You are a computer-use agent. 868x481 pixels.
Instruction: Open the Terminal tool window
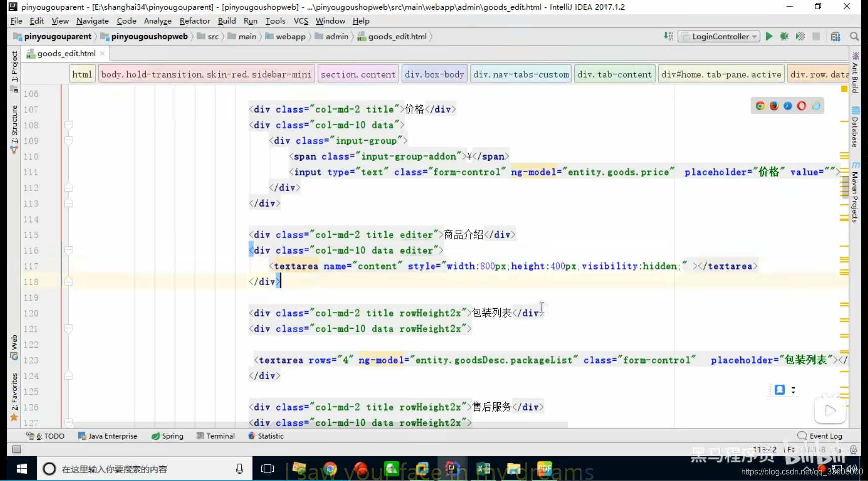pos(216,436)
